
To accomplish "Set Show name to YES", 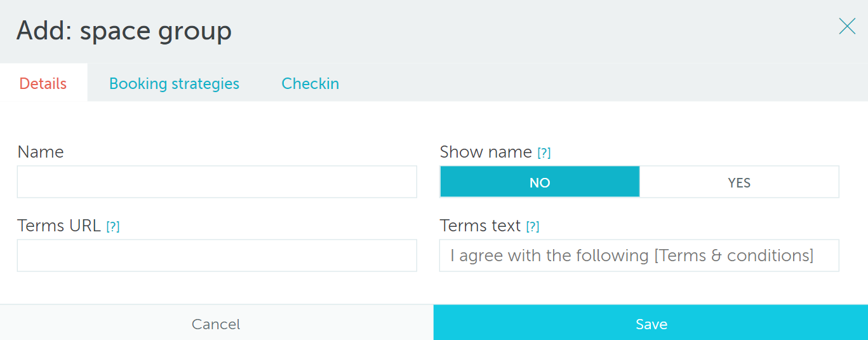I will point(739,182).
